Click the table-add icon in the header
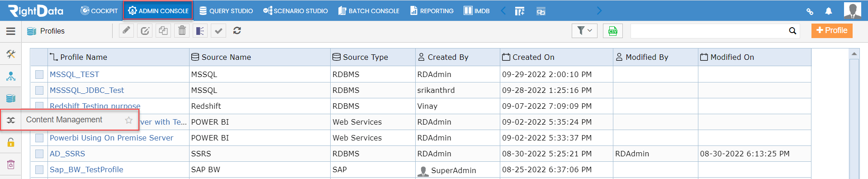Image resolution: width=868 pixels, height=179 pixels. [x=520, y=11]
